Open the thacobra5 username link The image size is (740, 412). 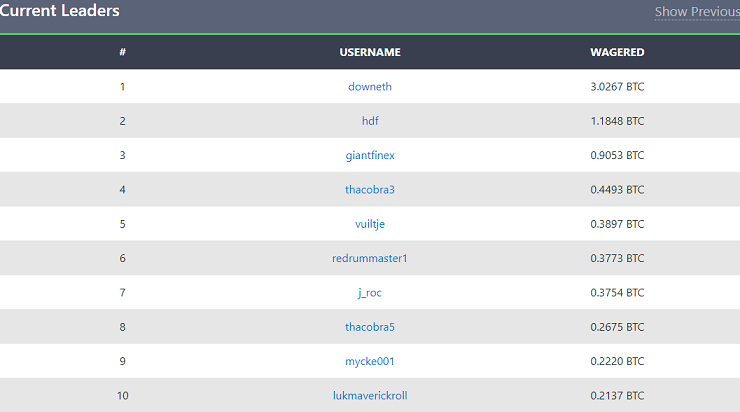click(370, 327)
